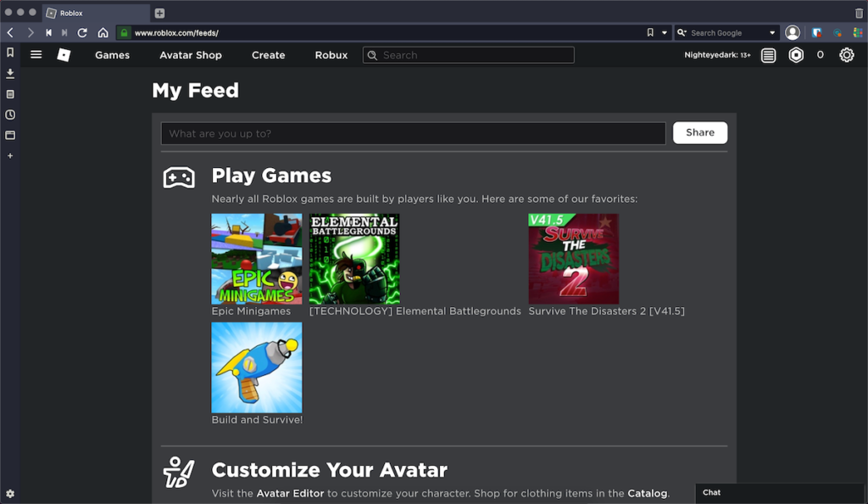Open the account avatar menu
Screen dimensions: 868x504
[792, 32]
